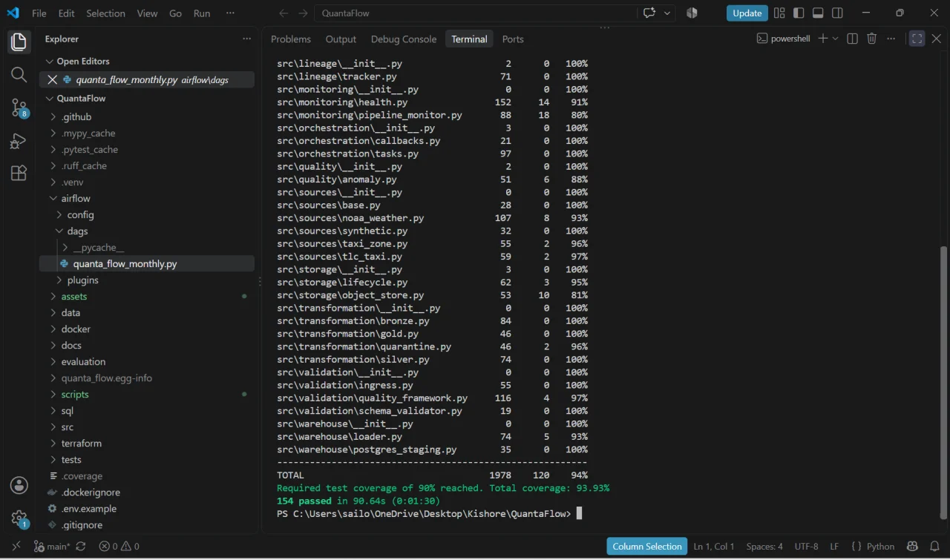Split the terminal panel
The height and width of the screenshot is (560, 950).
[x=853, y=39]
